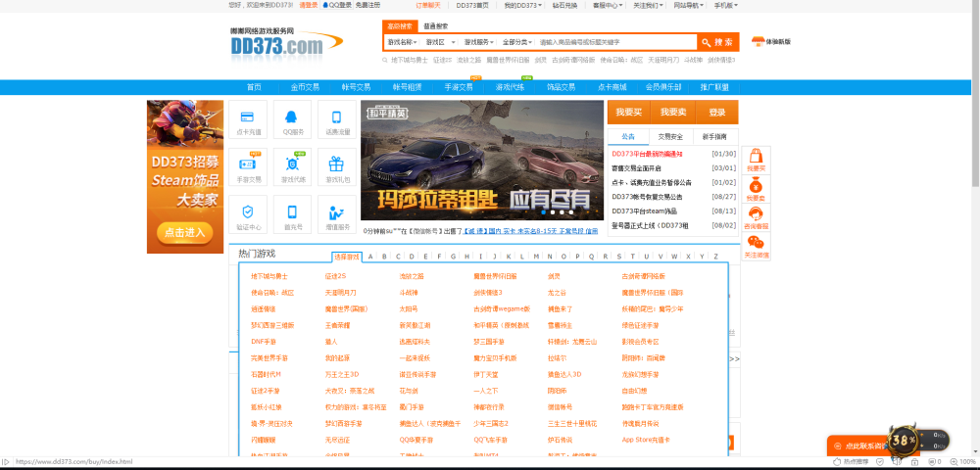Viewport: 980px width, 470px height.
Task: Go to 饰品交易 in the nav bar
Action: [x=561, y=87]
